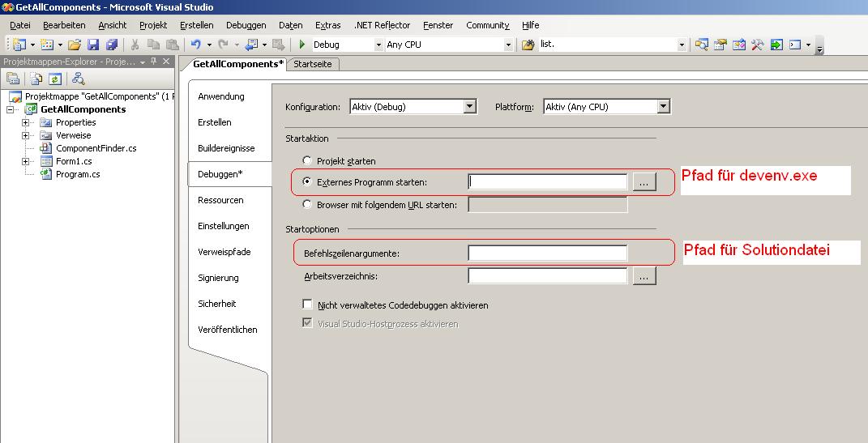This screenshot has height=443, width=868.
Task: Click the New Project toolbar icon
Action: coord(19,45)
